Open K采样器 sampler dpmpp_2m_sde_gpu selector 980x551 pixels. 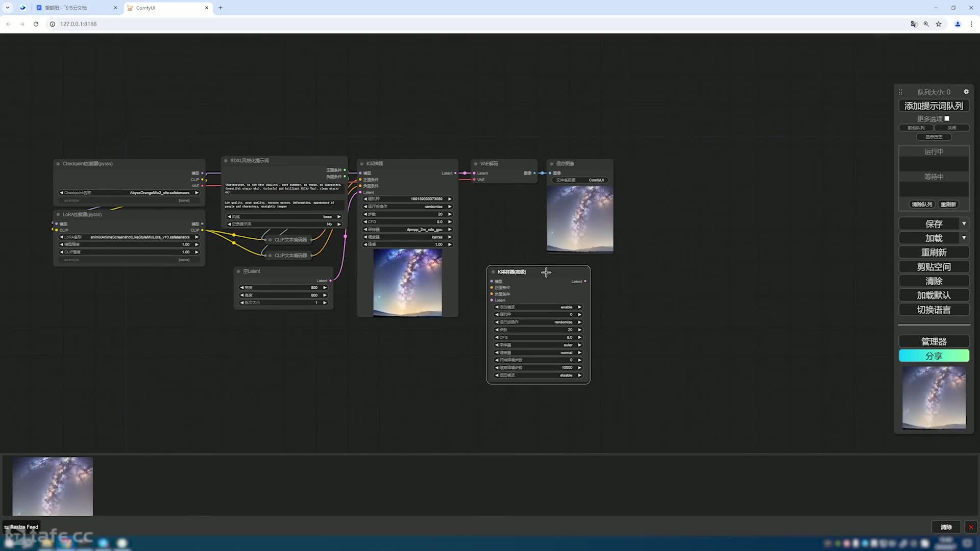(408, 230)
